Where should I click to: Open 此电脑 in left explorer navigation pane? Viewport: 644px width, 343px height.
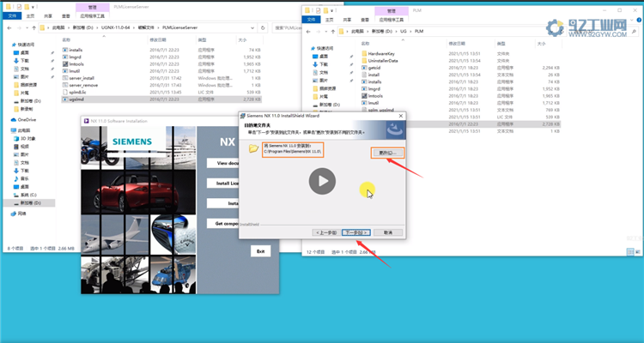pyautogui.click(x=19, y=130)
